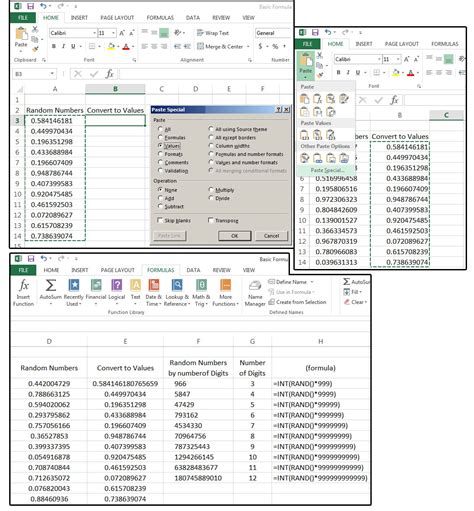Click Save icon in top-left Excel window

(31, 6)
